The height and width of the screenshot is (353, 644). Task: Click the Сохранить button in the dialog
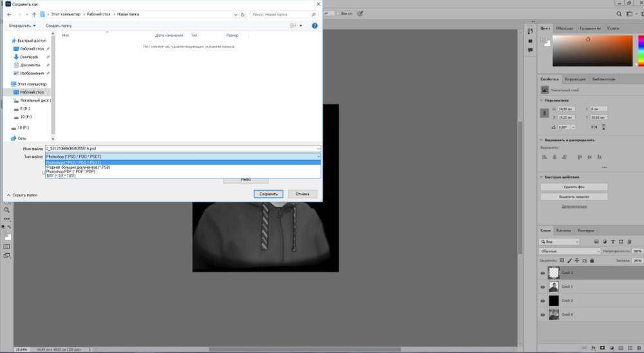[x=267, y=193]
